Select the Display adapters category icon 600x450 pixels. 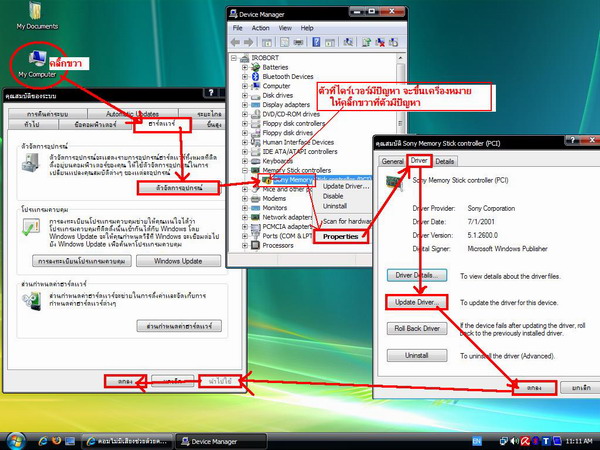(x=255, y=105)
